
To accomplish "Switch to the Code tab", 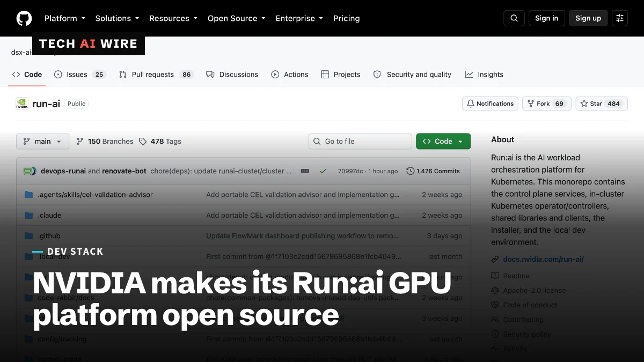I will click(x=27, y=75).
